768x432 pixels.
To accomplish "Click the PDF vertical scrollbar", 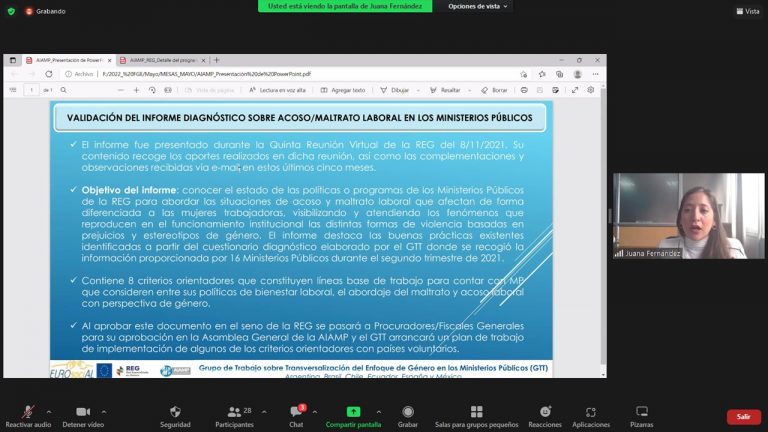I will pyautogui.click(x=603, y=230).
